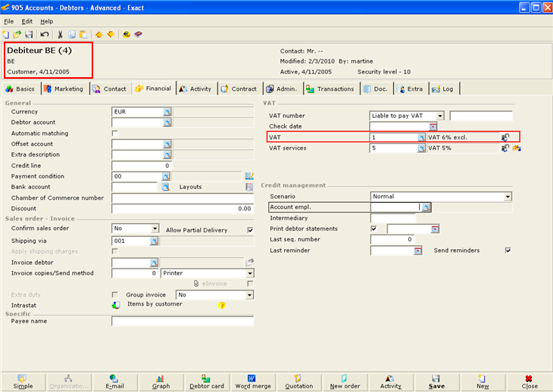The width and height of the screenshot is (553, 392).
Task: Click the Discount input field
Action: point(183,209)
